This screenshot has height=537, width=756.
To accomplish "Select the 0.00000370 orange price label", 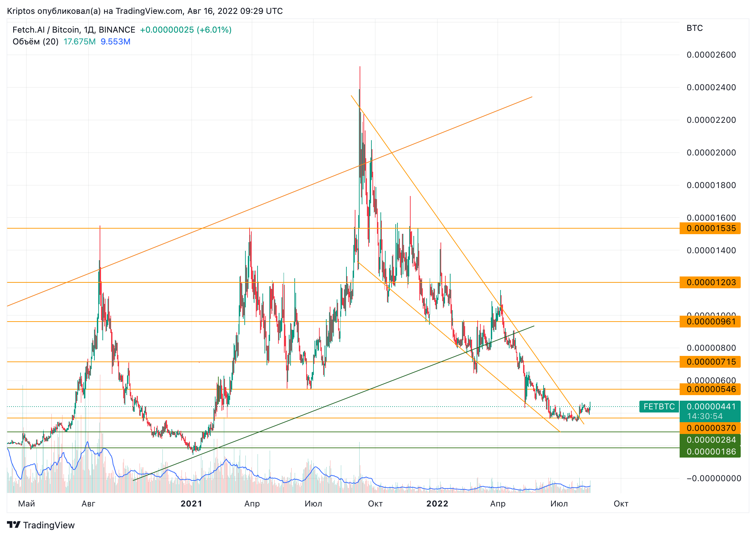I will click(x=710, y=428).
